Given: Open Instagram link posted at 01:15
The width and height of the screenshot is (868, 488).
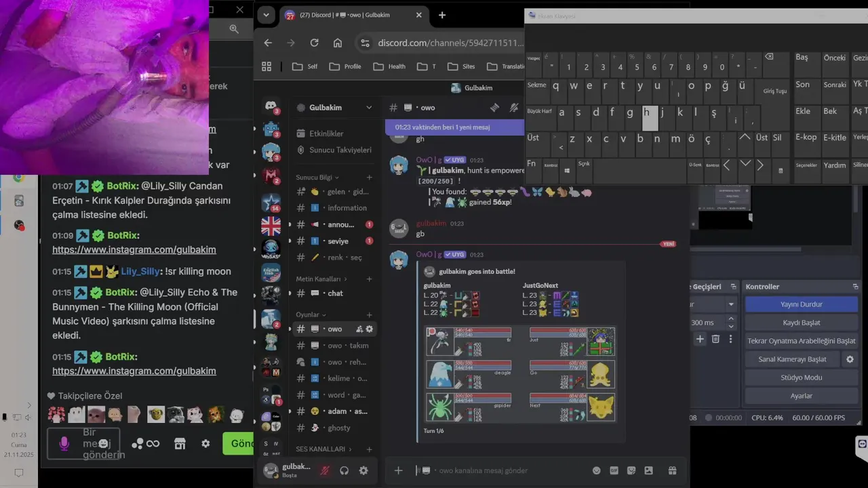Looking at the screenshot, I should [134, 371].
